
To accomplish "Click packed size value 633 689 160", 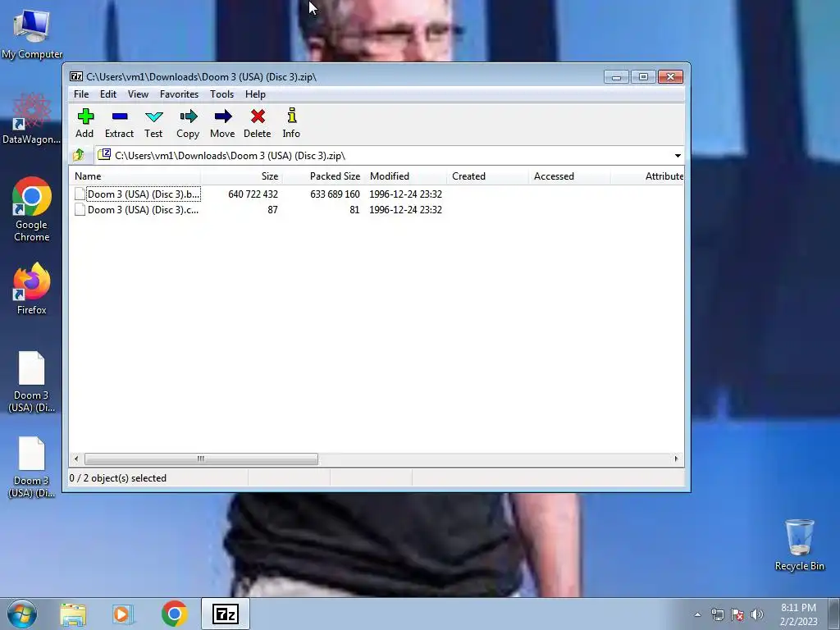I will click(x=335, y=194).
